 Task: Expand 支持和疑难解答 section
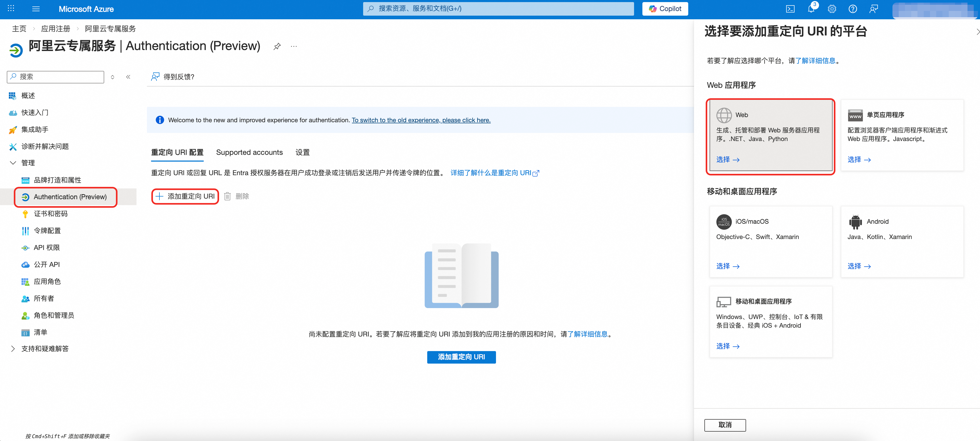click(x=13, y=348)
